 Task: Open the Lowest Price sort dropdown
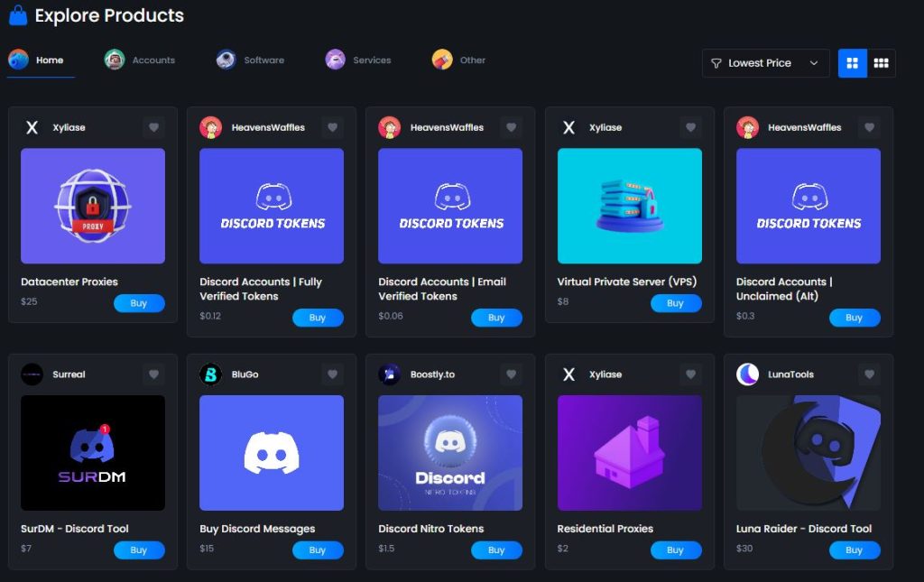pyautogui.click(x=765, y=63)
